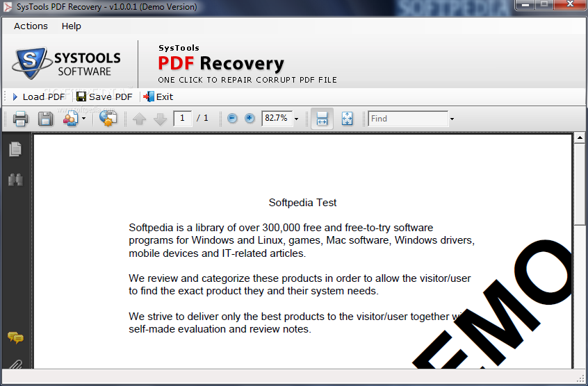Viewport: 588px width, 386px height.
Task: Click the '/ 1' total pages label
Action: (x=202, y=118)
